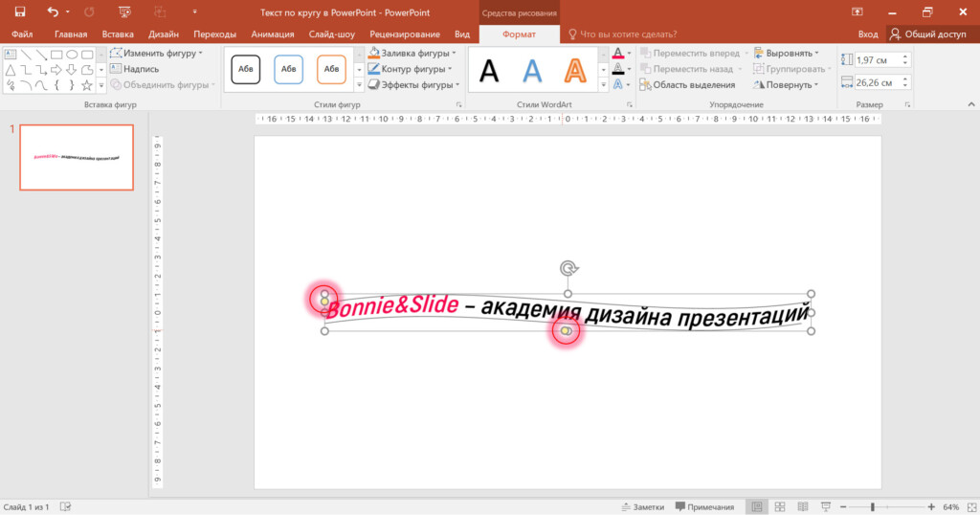Select the text box shape in gallery

[x=10, y=55]
